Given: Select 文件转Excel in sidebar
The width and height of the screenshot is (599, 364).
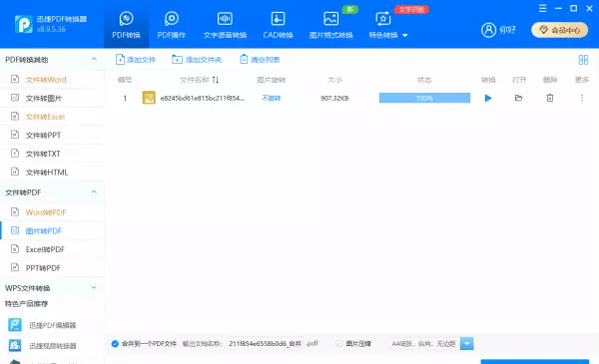Looking at the screenshot, I should pos(52,117).
